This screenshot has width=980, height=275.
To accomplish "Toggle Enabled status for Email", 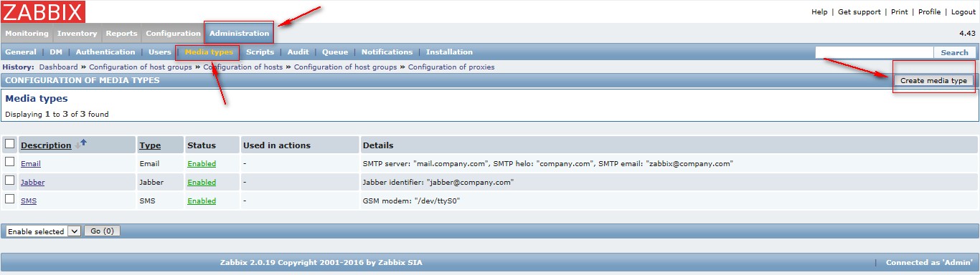I will (x=202, y=164).
